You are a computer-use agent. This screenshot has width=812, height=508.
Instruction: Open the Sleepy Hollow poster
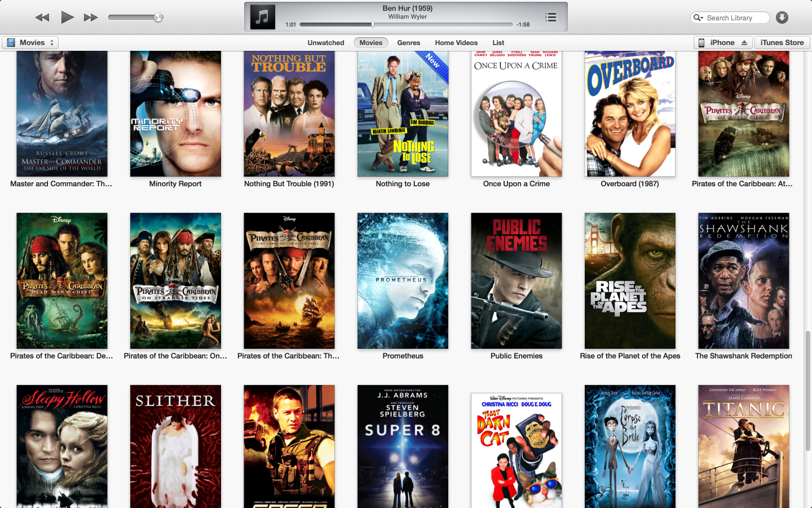click(x=62, y=446)
